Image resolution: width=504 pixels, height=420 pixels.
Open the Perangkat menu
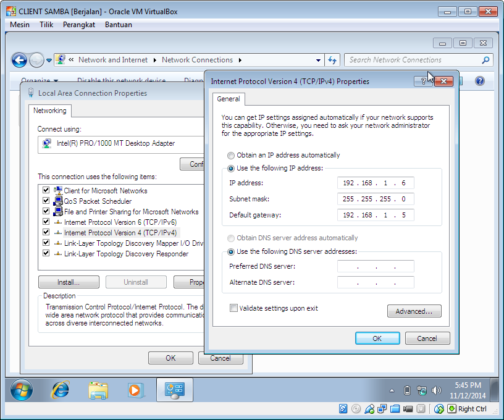coord(79,25)
